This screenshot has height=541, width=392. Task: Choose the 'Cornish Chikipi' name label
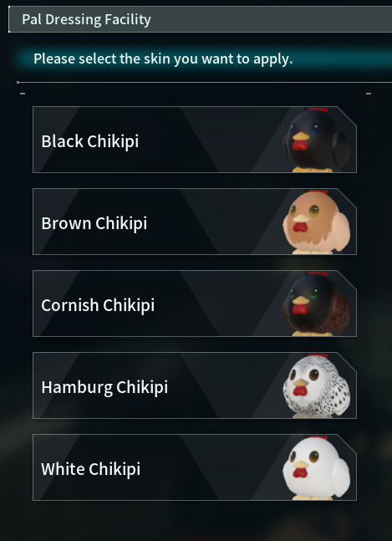tap(98, 305)
